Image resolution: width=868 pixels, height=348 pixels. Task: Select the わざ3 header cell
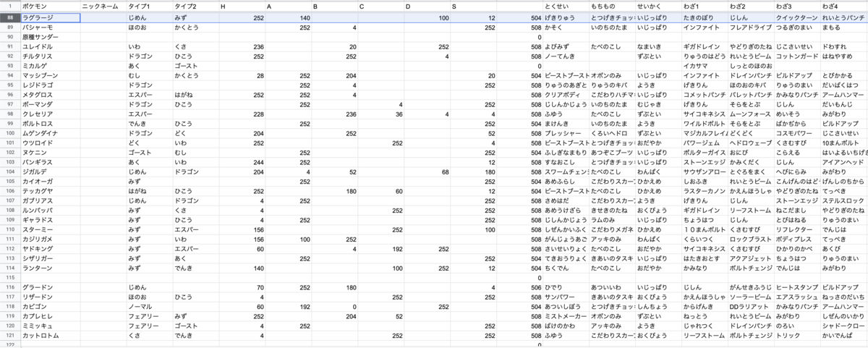(797, 6)
